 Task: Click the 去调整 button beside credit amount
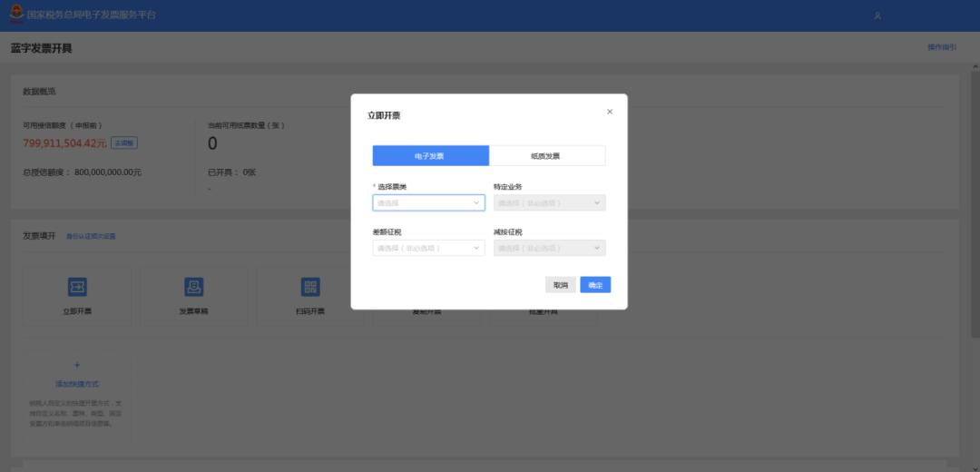pyautogui.click(x=124, y=143)
